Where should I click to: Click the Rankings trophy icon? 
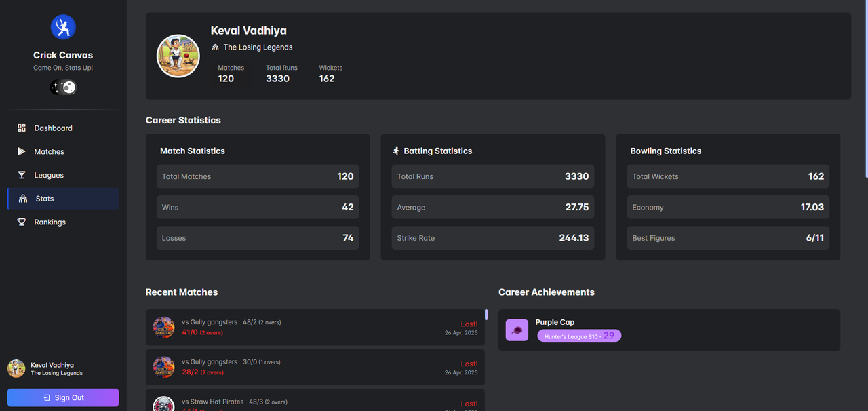tap(22, 222)
